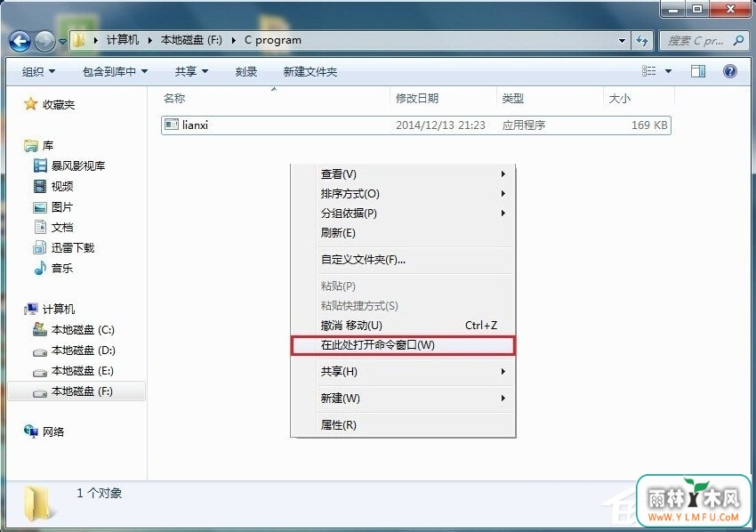Image resolution: width=756 pixels, height=532 pixels.
Task: Open the address bar history dropdown
Action: click(622, 41)
